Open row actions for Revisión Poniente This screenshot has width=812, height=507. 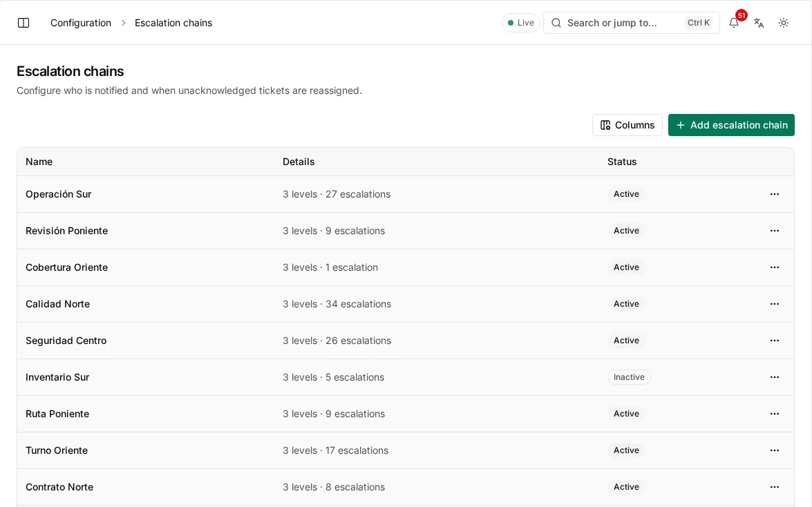pyautogui.click(x=775, y=231)
